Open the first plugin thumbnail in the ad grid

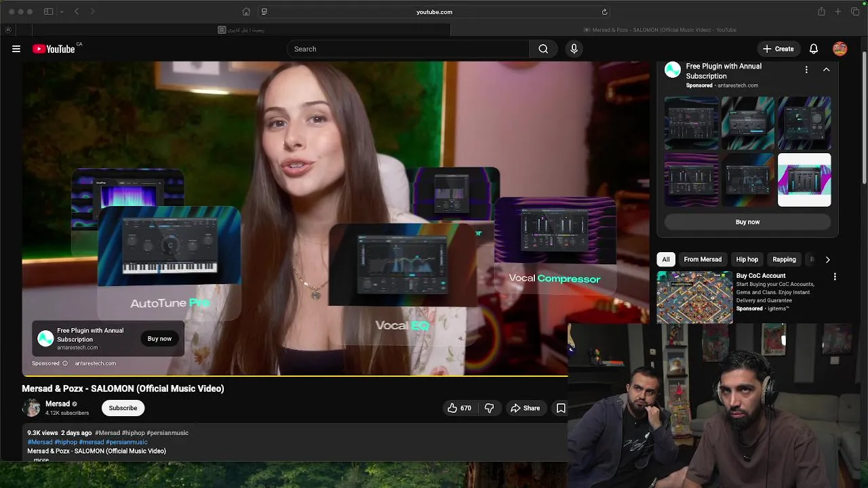point(691,123)
